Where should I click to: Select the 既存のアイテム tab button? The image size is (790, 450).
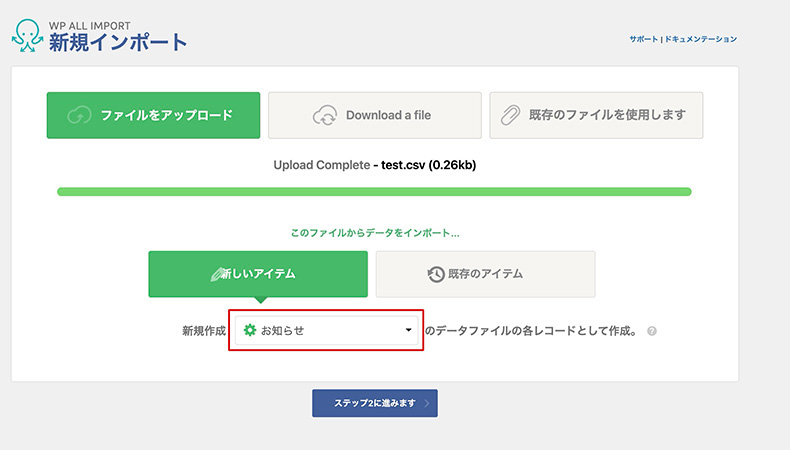485,274
